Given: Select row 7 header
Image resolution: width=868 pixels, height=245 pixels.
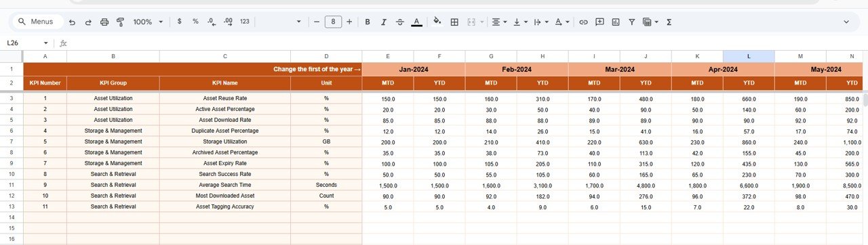Looking at the screenshot, I should coord(12,141).
